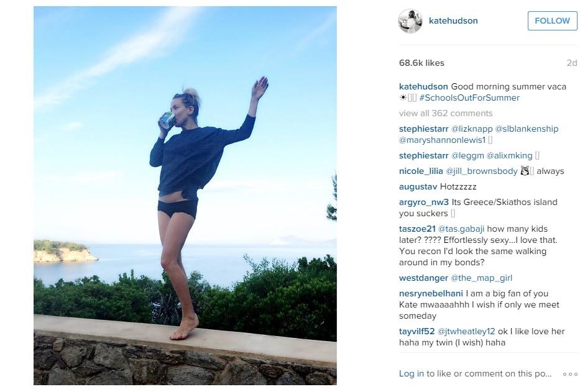580x392 pixels.
Task: Click the 2d post timestamp
Action: coord(572,63)
